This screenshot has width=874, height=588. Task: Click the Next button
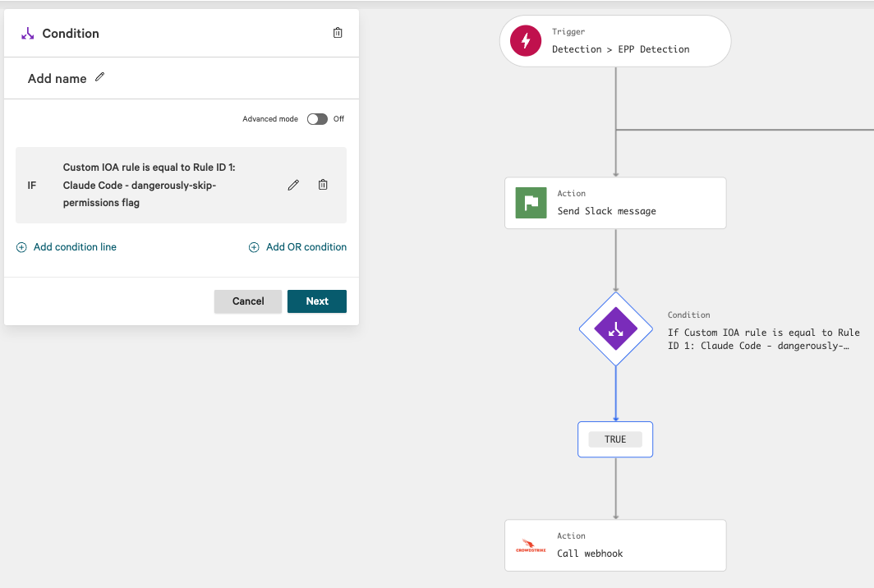click(x=317, y=301)
